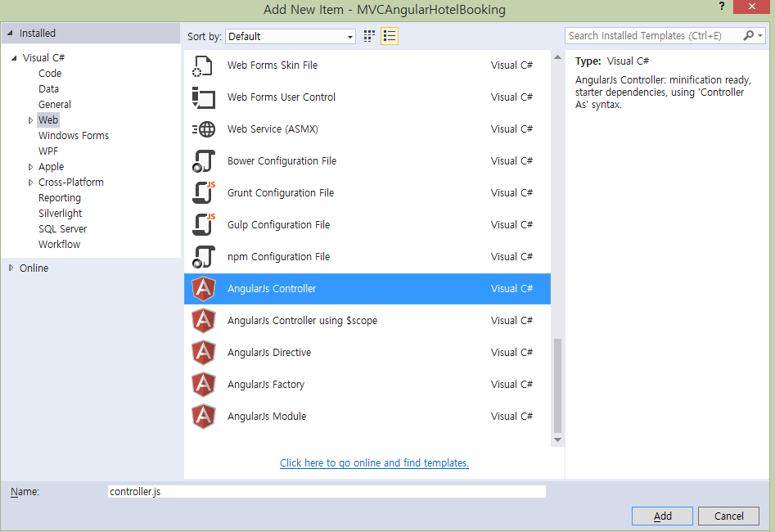Pick the Grunt Configuration File icon

coord(203,193)
